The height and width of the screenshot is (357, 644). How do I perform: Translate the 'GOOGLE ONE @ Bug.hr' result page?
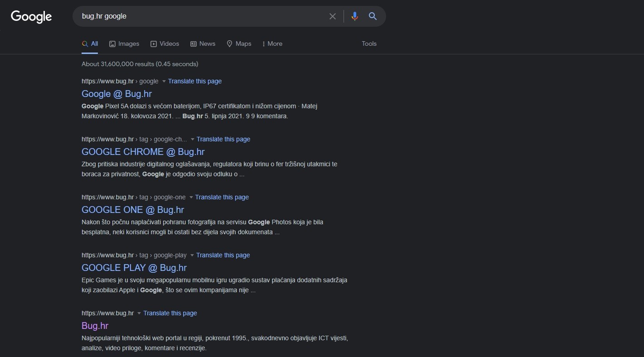[x=222, y=198]
